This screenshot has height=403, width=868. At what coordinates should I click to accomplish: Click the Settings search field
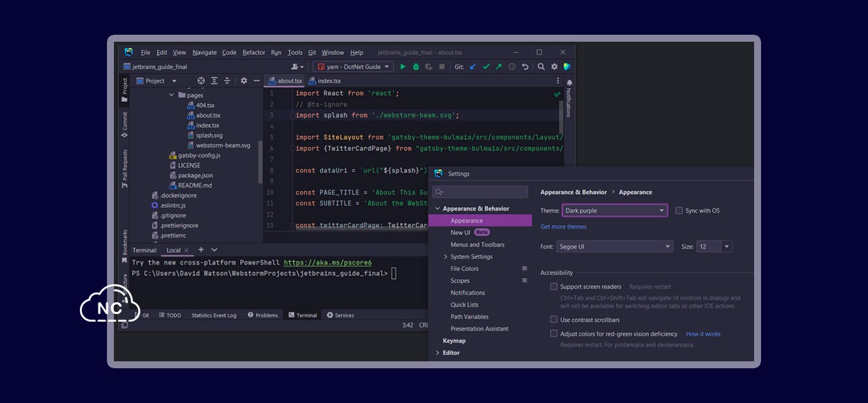(480, 192)
